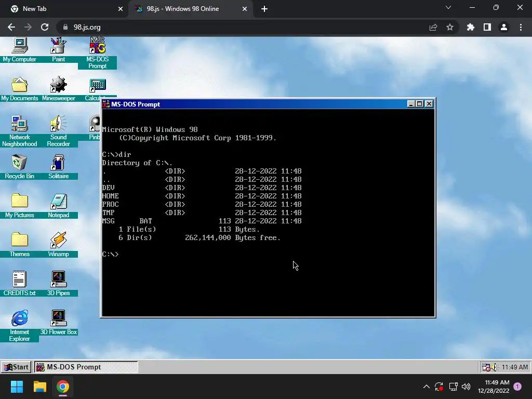
Task: Open a new browser tab
Action: point(264,9)
